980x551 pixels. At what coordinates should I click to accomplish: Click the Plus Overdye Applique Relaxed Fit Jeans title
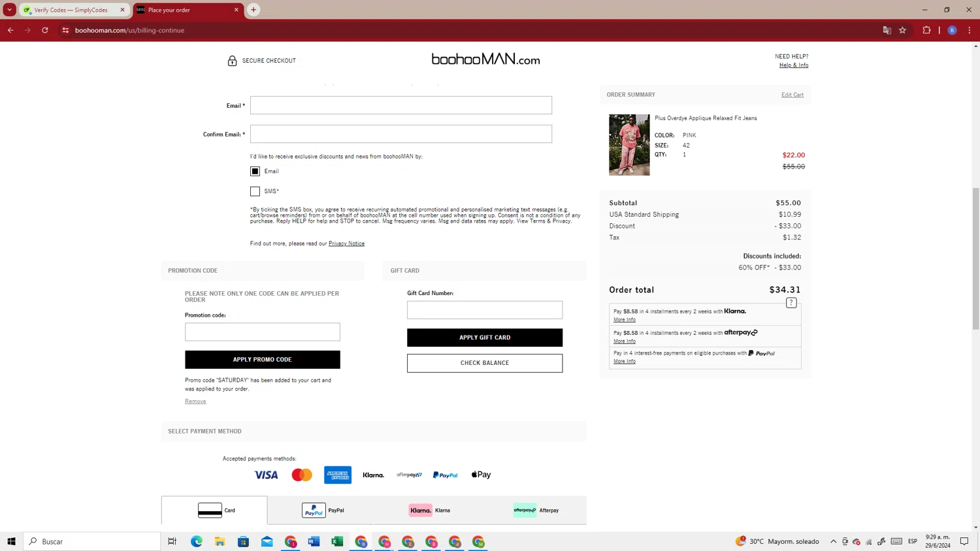click(706, 118)
